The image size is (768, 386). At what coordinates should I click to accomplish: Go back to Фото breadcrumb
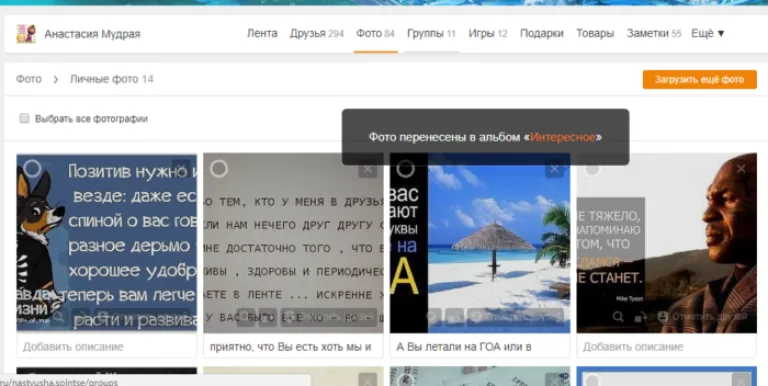point(29,79)
